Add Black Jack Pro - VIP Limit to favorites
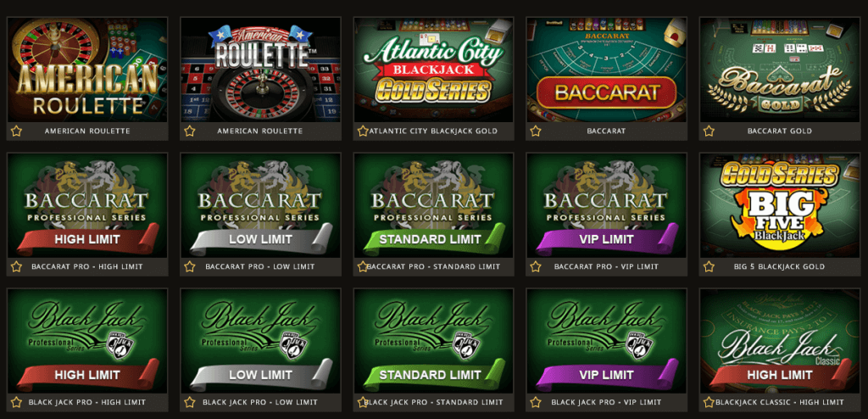The width and height of the screenshot is (868, 419). pos(536,402)
